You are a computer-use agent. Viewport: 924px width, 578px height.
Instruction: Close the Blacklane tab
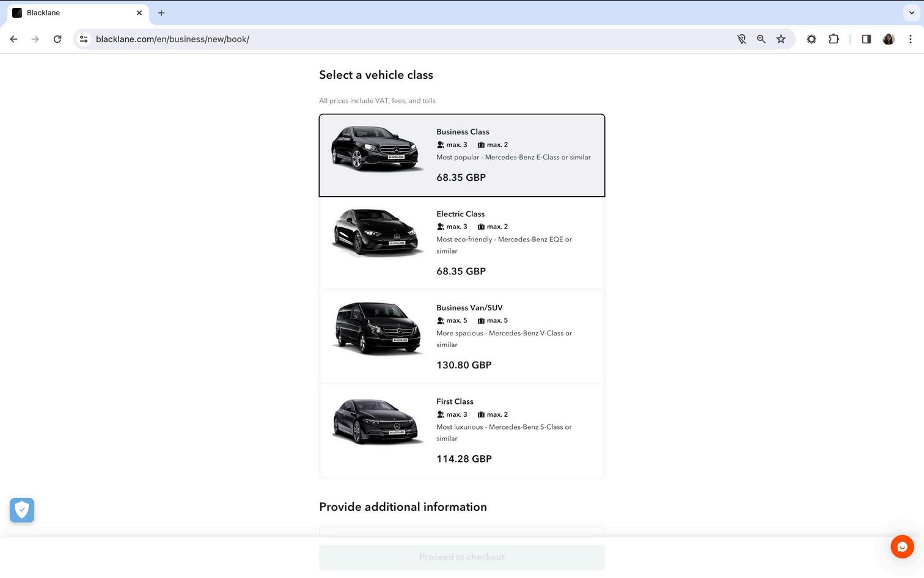[x=139, y=13]
